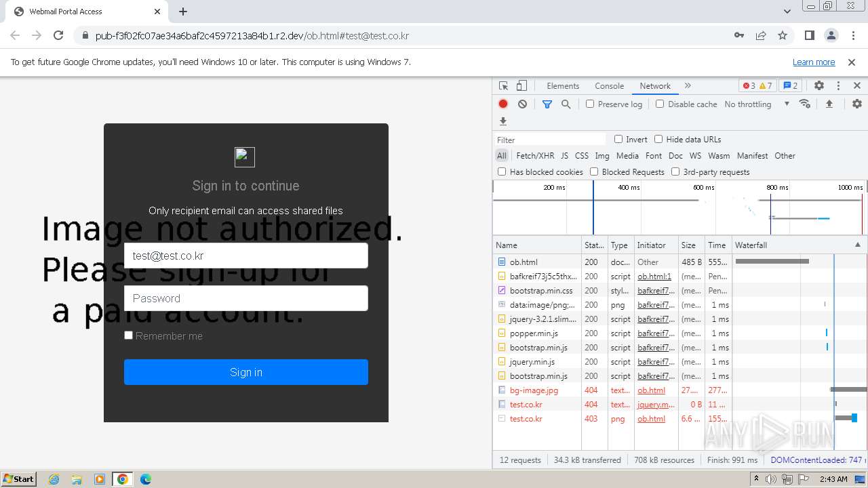Open Microsoft Edge from taskbar
Screen dimensions: 868x488
coord(146,479)
